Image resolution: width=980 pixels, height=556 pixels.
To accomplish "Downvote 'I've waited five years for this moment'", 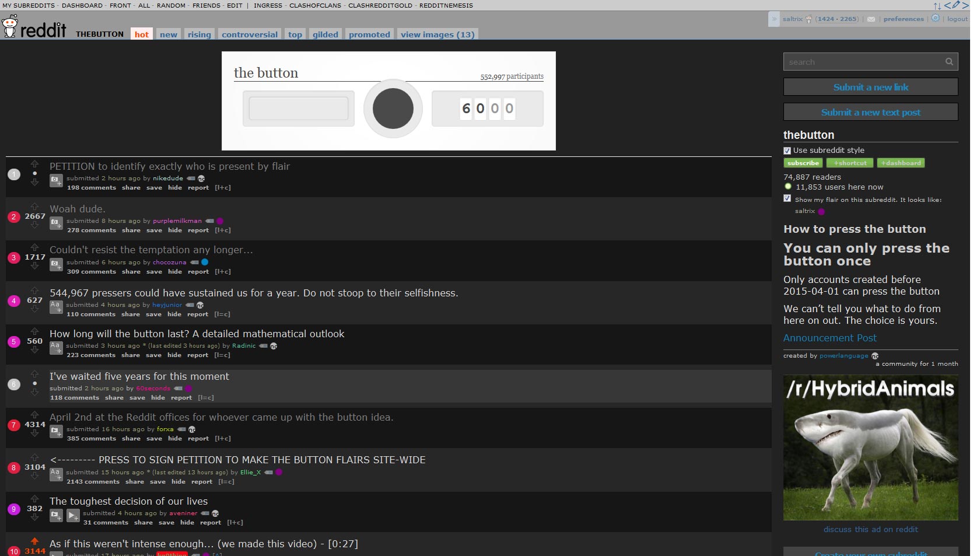I will [x=34, y=393].
